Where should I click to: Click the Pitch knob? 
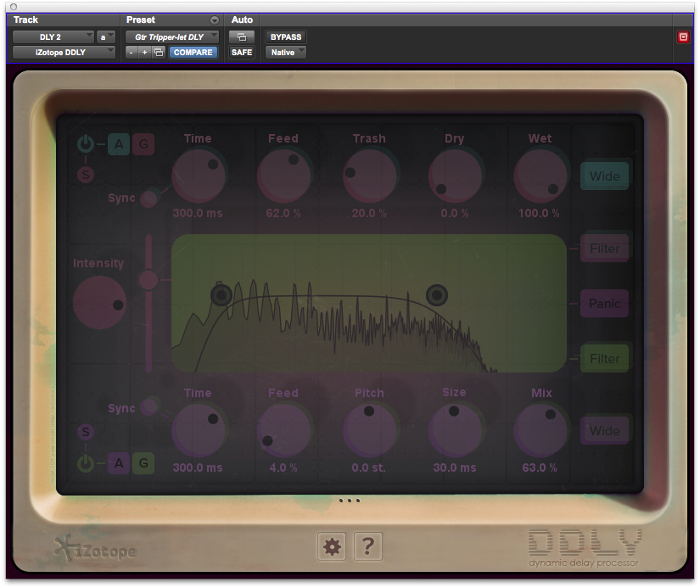coord(370,430)
